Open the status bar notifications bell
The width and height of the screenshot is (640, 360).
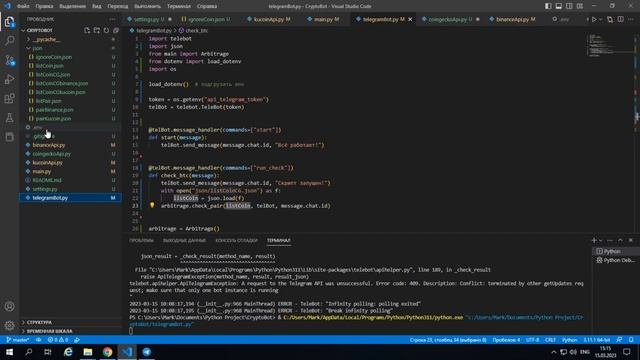(631, 340)
